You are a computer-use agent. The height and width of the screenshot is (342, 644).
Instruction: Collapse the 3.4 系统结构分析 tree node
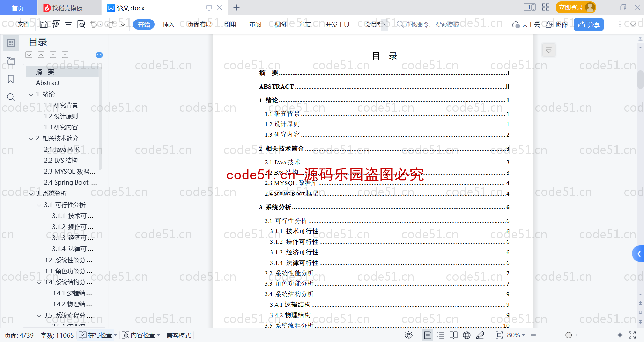[39, 282]
